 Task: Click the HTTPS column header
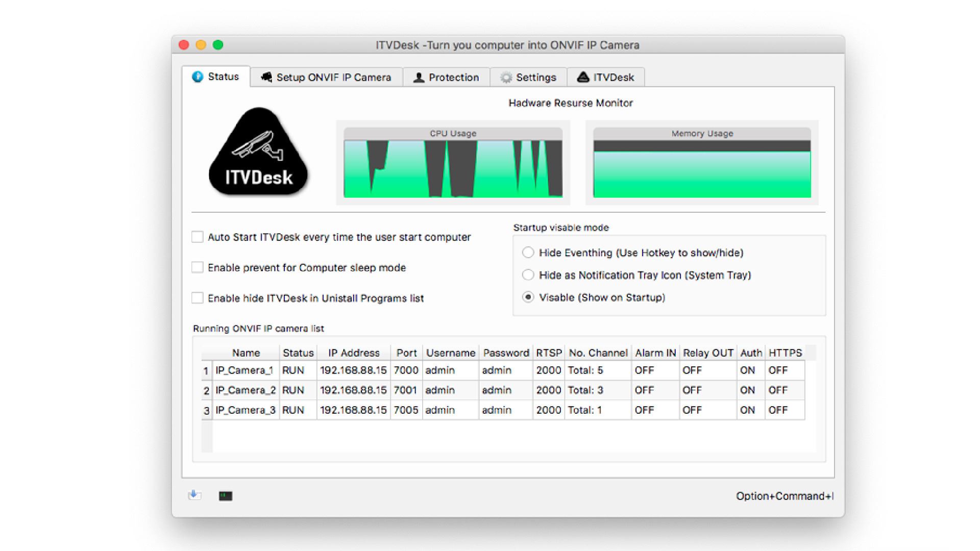tap(785, 353)
